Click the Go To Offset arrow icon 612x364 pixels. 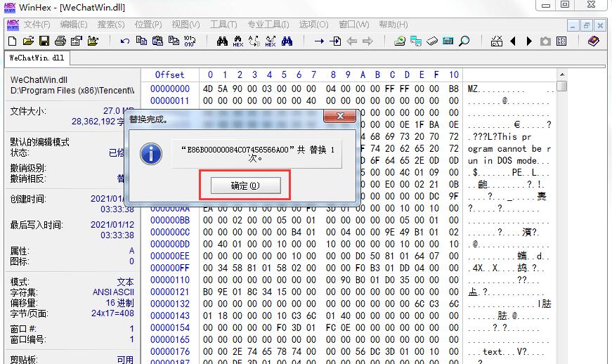[x=319, y=41]
